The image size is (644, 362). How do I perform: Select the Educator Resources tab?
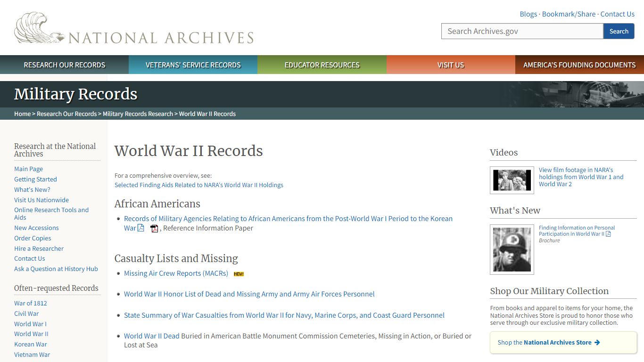322,65
